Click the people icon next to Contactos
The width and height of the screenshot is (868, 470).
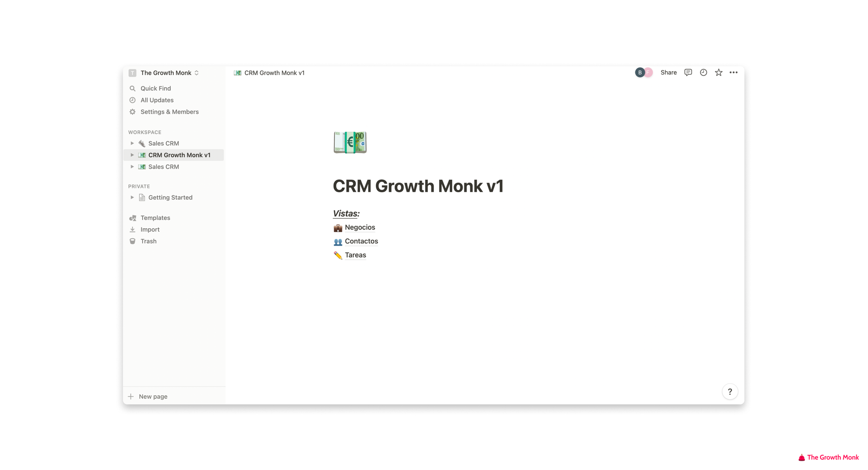coord(338,242)
